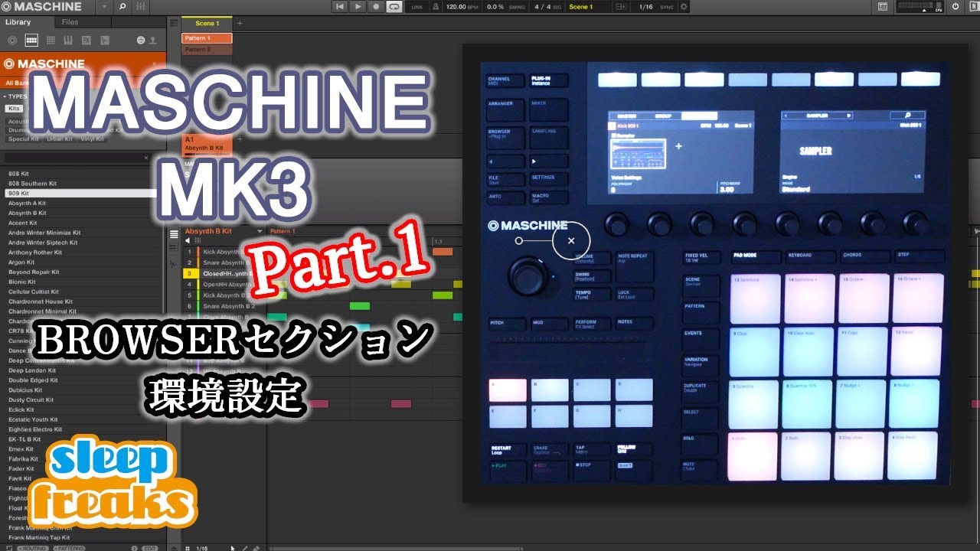Open the follow/scene layout icon beside Scene 1
Viewport: 980px width, 551px height.
tap(622, 7)
